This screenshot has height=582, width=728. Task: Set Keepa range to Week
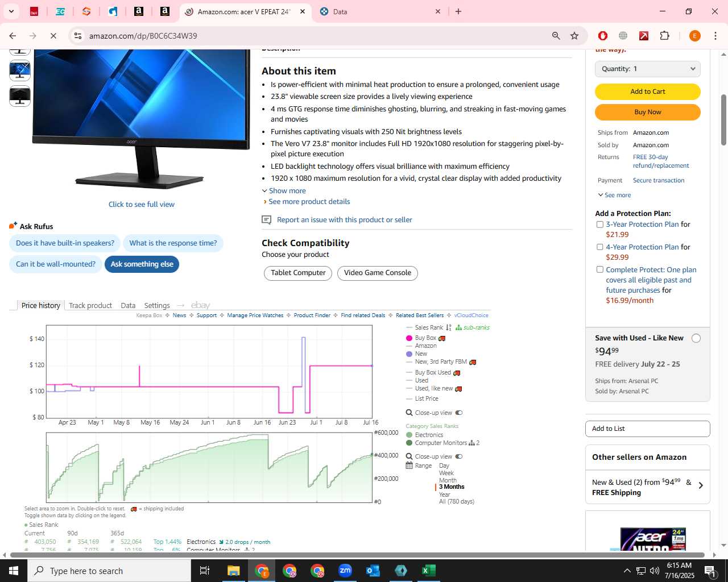pyautogui.click(x=446, y=473)
